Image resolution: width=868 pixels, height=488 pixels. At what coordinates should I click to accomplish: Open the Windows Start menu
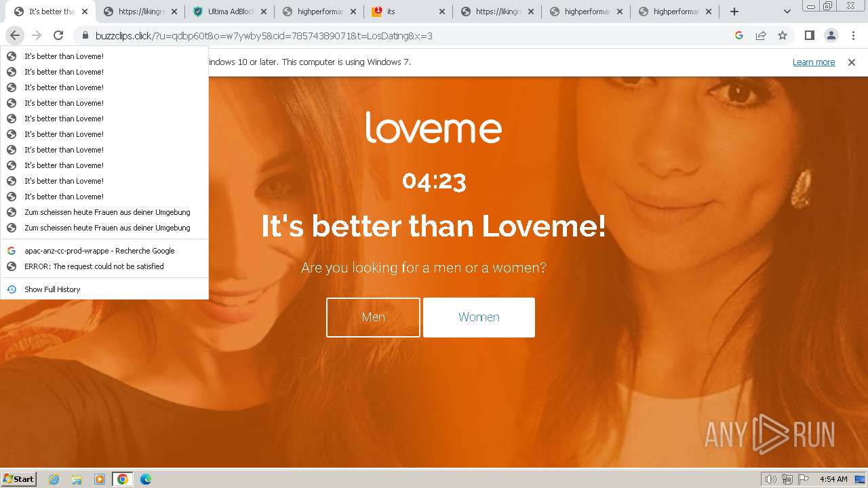click(x=18, y=479)
